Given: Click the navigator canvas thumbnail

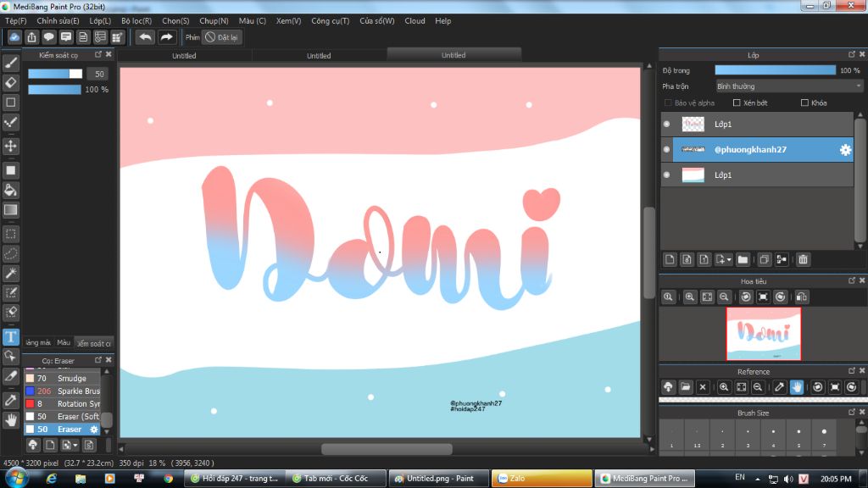Looking at the screenshot, I should [x=764, y=334].
